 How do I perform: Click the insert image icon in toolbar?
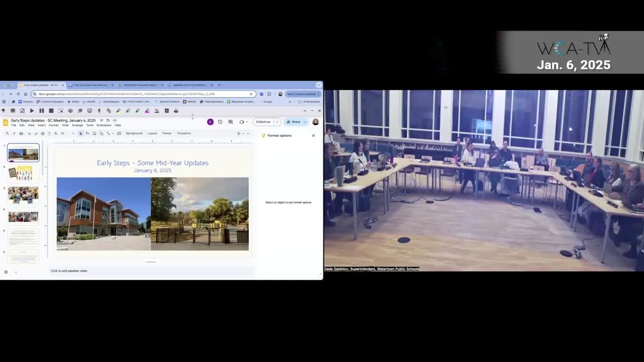click(x=94, y=133)
